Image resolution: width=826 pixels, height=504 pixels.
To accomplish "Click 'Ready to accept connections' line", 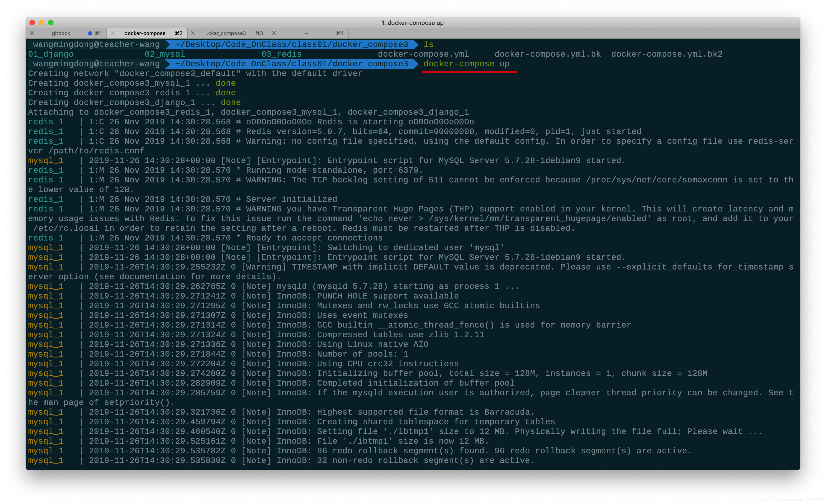I will (x=206, y=238).
